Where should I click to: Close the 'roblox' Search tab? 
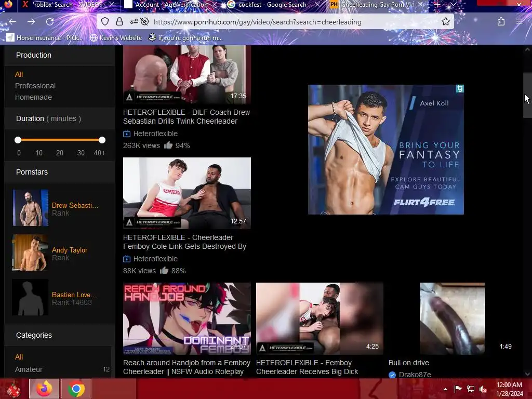(112, 4)
